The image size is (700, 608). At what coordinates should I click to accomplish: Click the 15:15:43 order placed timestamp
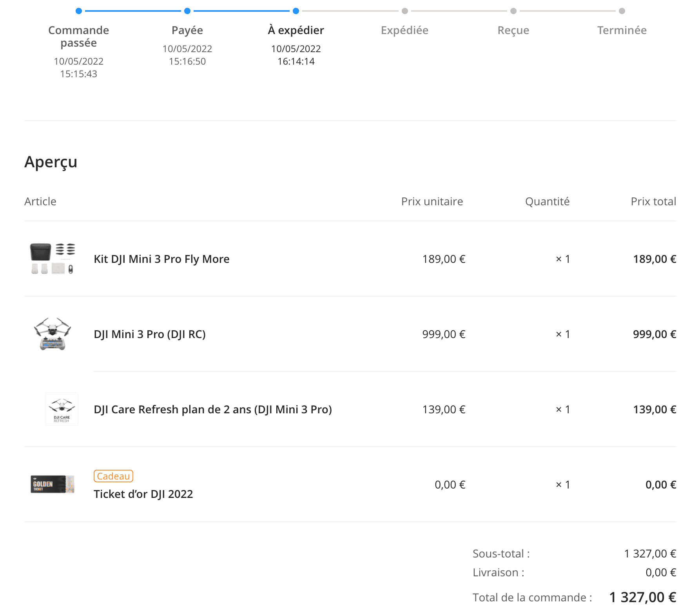click(x=79, y=74)
